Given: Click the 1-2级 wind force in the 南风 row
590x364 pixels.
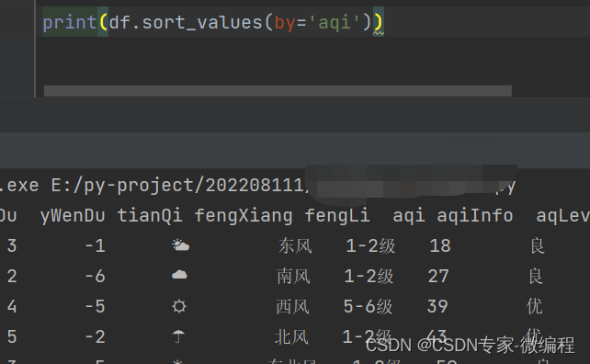Looking at the screenshot, I should point(369,277).
